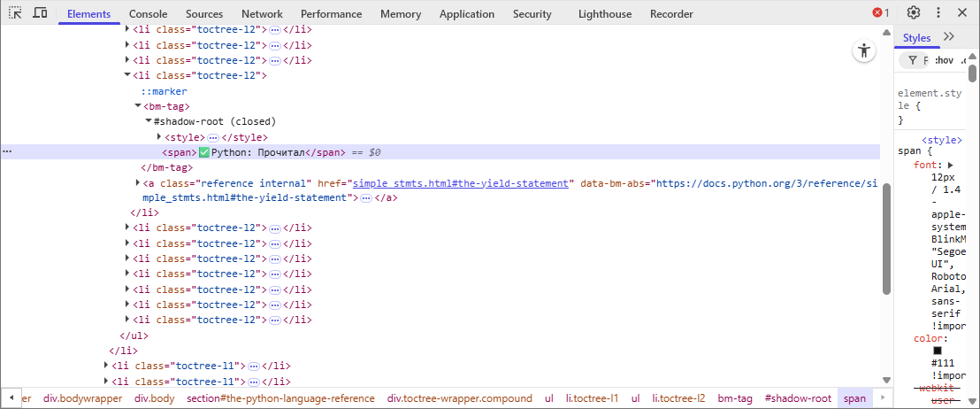
Task: Collapse the bm-tag element node
Action: pyautogui.click(x=138, y=106)
